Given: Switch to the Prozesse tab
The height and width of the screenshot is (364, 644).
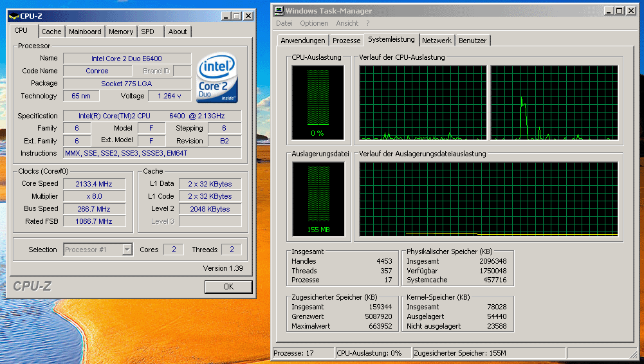Looking at the screenshot, I should tap(346, 41).
